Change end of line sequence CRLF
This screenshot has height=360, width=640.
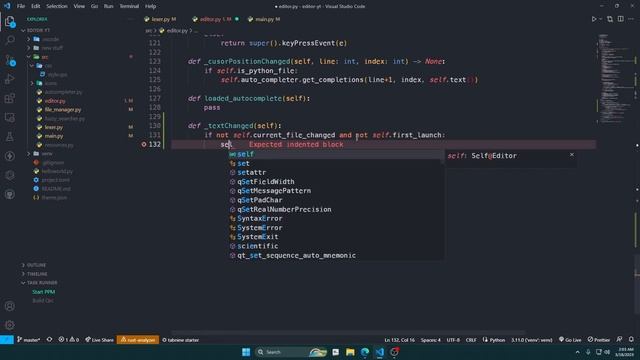click(x=471, y=340)
